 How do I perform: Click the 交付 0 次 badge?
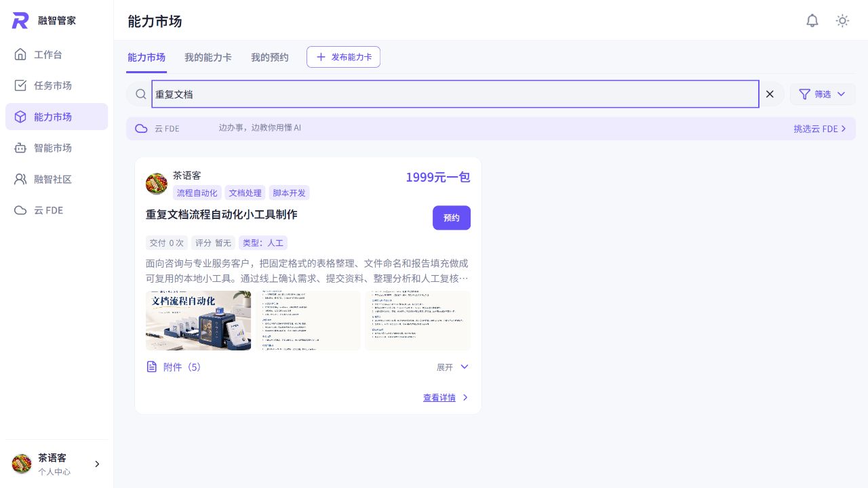coord(167,243)
